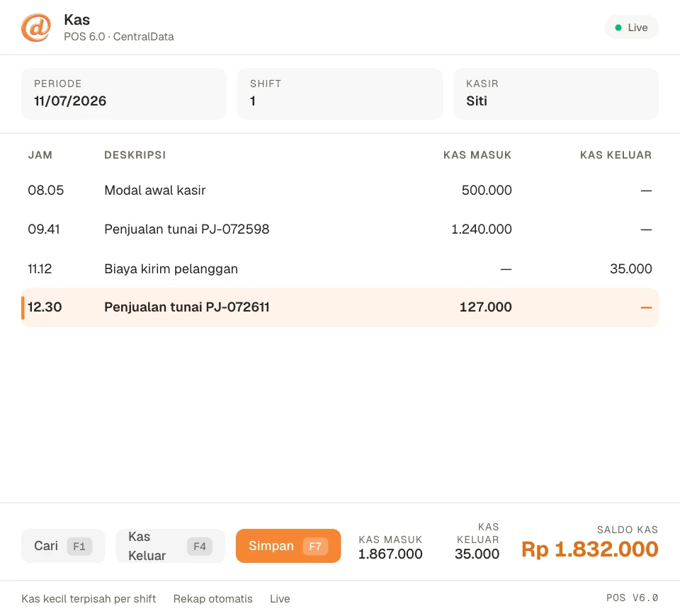This screenshot has width=680, height=616.
Task: Select the Modal awal kasir row
Action: pos(340,190)
